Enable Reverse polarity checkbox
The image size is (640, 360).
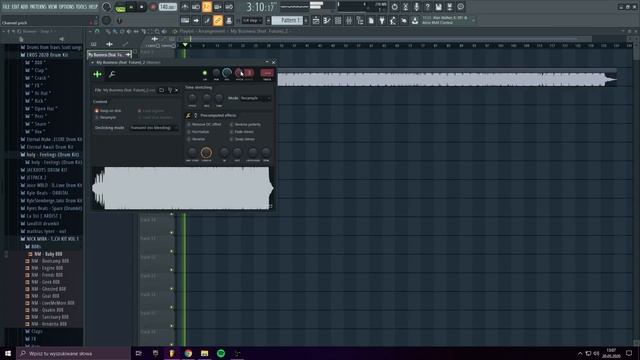[245, 124]
